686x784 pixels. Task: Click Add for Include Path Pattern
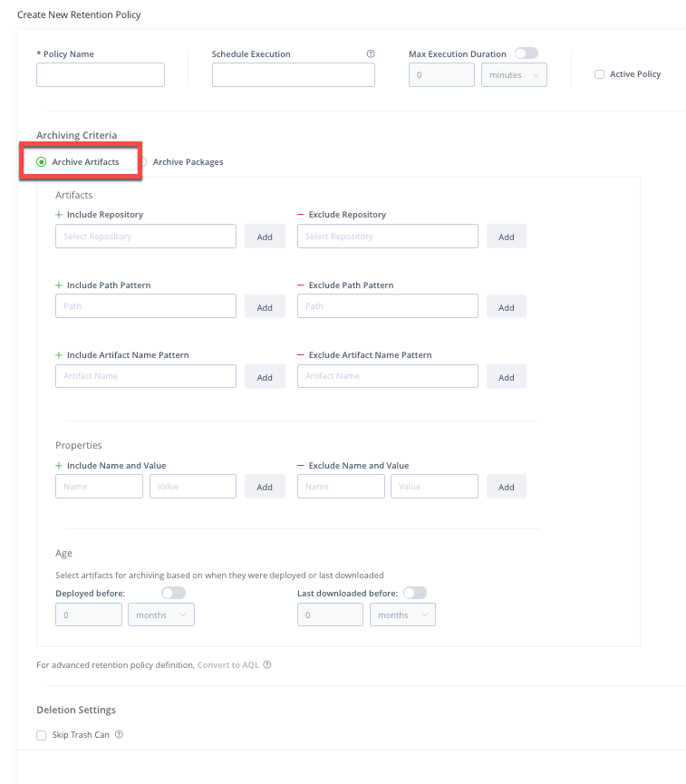[x=265, y=307]
